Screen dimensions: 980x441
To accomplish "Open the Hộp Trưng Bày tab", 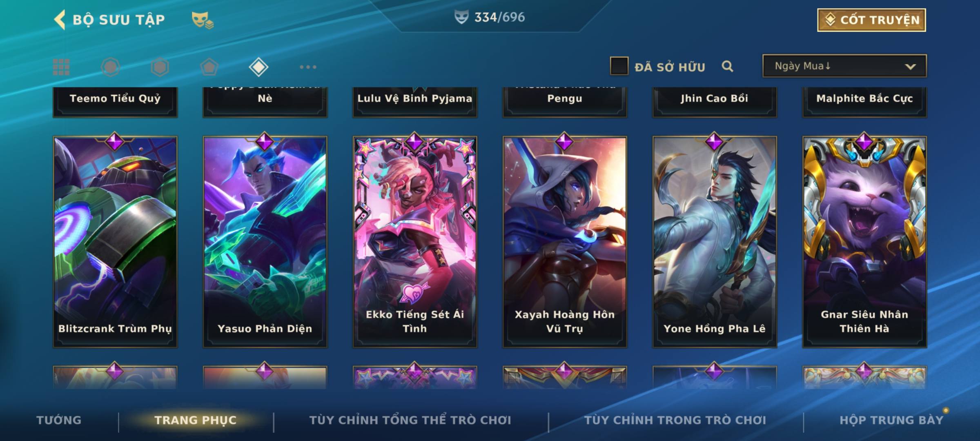I will (891, 420).
